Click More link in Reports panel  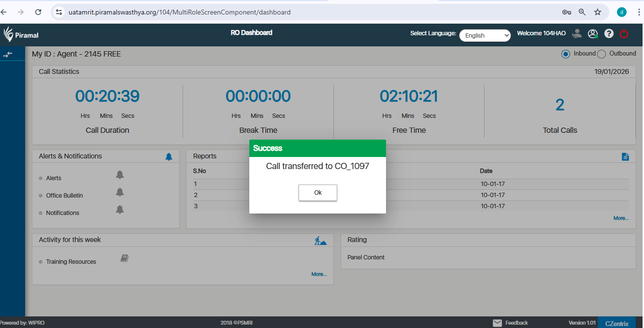point(621,218)
